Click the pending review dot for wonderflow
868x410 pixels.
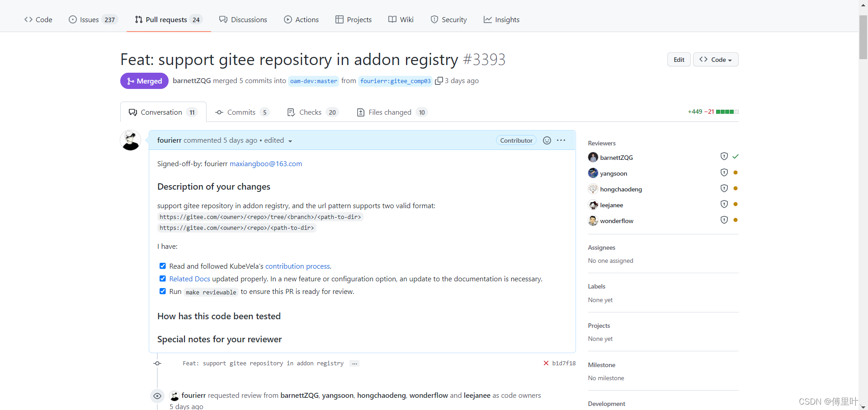tap(736, 220)
